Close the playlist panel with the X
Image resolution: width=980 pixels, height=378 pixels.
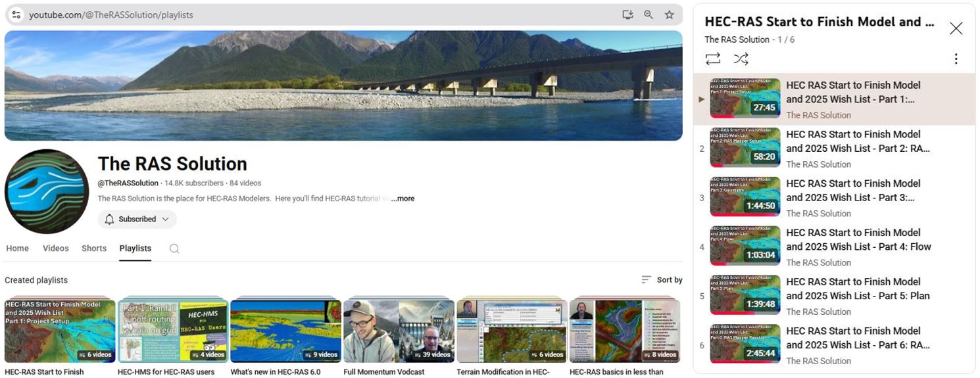click(956, 28)
